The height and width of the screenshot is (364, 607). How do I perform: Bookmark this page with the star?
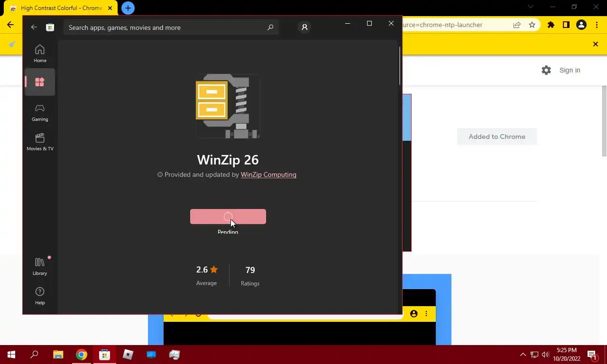pyautogui.click(x=532, y=25)
